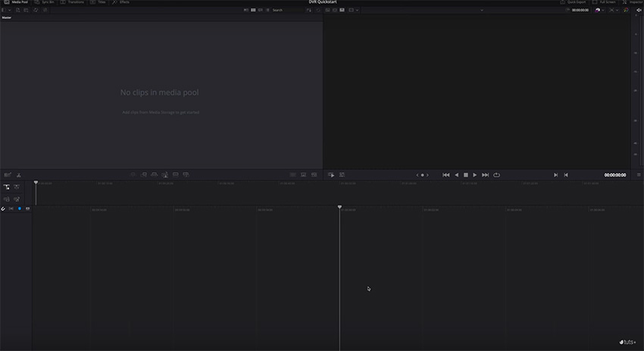The image size is (644, 351).
Task: Switch media pool to thumbnail view
Action: [x=253, y=10]
